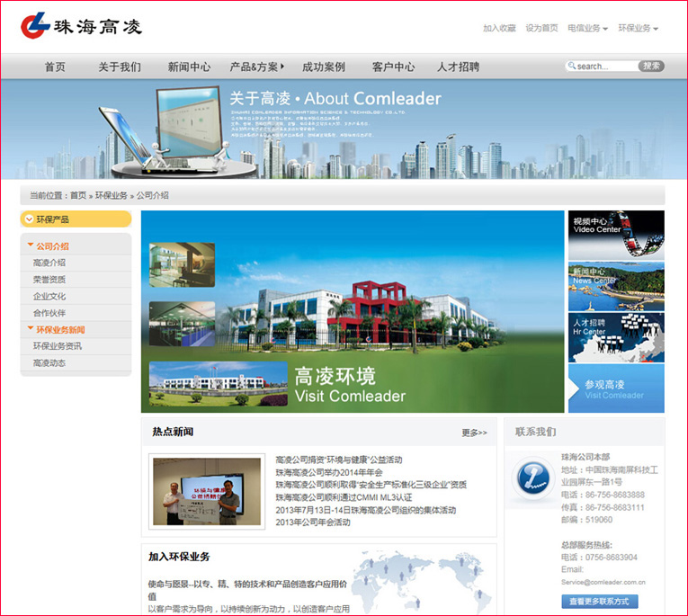Open news about 安全生产标准化三级企业 资质
Image resolution: width=688 pixels, height=616 pixels.
tap(371, 485)
